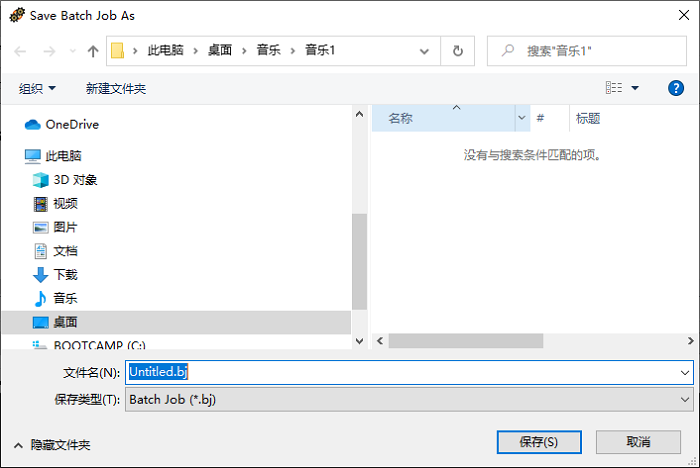
Task: Select 音乐 in the address breadcrumb
Action: click(x=268, y=50)
